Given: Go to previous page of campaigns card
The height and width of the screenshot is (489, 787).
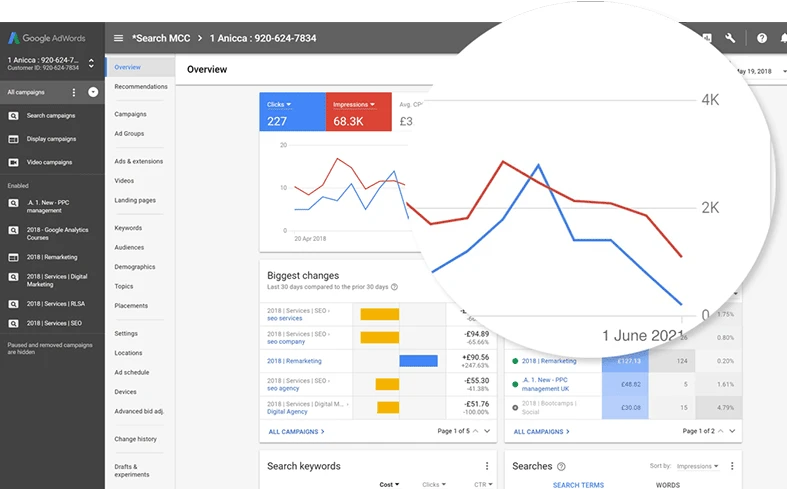Looking at the screenshot, I should click(x=721, y=431).
